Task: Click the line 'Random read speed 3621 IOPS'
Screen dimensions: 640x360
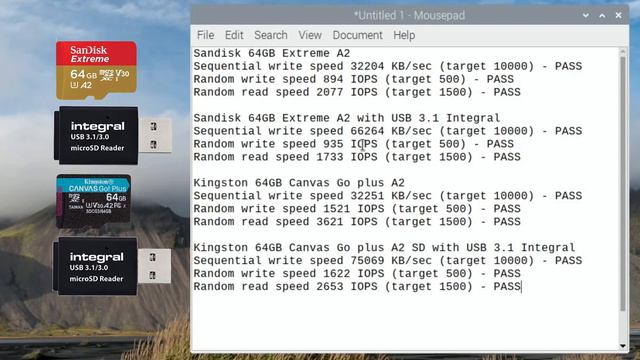Action: (357, 222)
